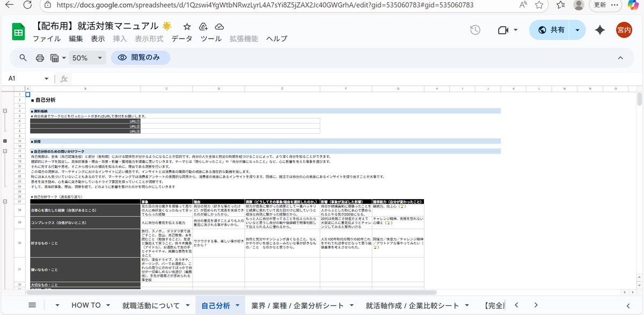The image size is (644, 315).
Task: Click the Meet video camera icon
Action: pos(503,30)
